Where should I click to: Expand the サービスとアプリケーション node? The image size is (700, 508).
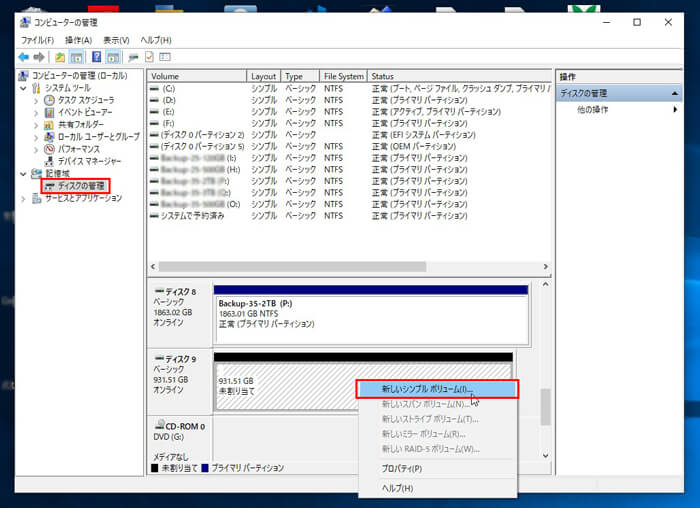coord(23,199)
